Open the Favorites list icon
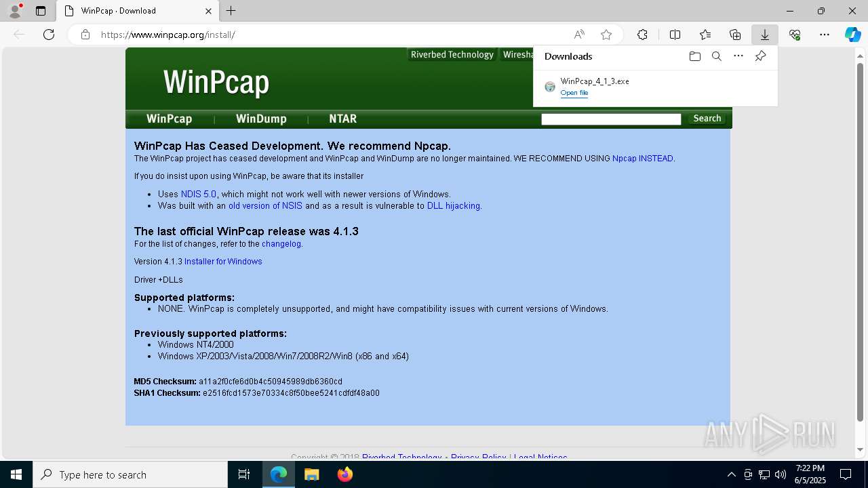This screenshot has height=488, width=868. (x=705, y=35)
